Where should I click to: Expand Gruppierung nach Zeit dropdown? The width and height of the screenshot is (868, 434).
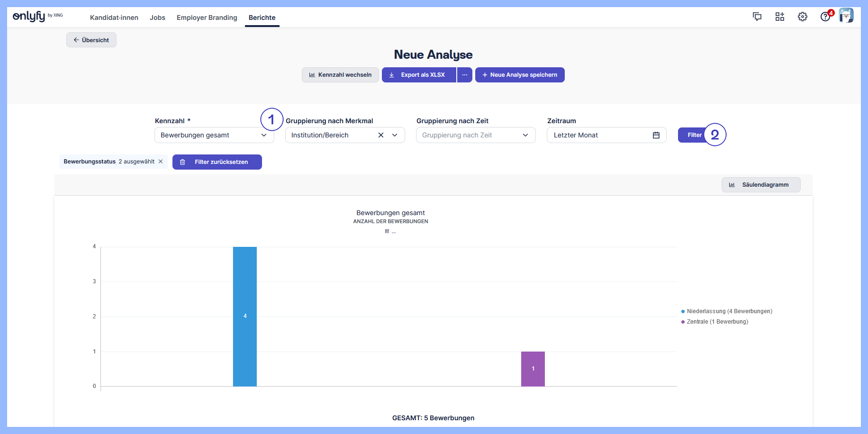pos(525,135)
